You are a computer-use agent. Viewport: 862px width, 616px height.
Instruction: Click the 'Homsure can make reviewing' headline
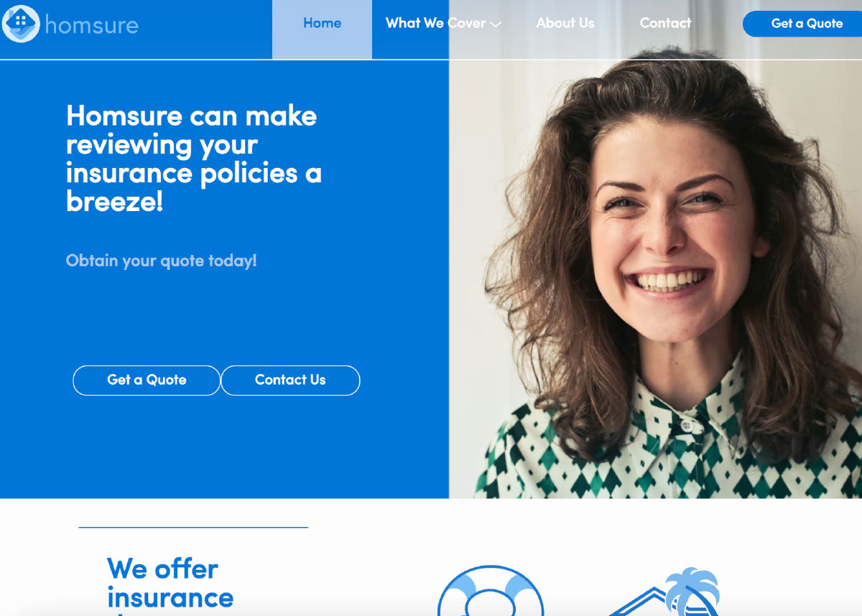click(x=193, y=159)
